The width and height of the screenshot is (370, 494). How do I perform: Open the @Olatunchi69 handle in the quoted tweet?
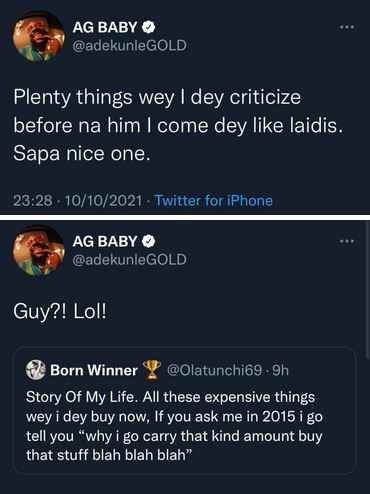coord(214,370)
